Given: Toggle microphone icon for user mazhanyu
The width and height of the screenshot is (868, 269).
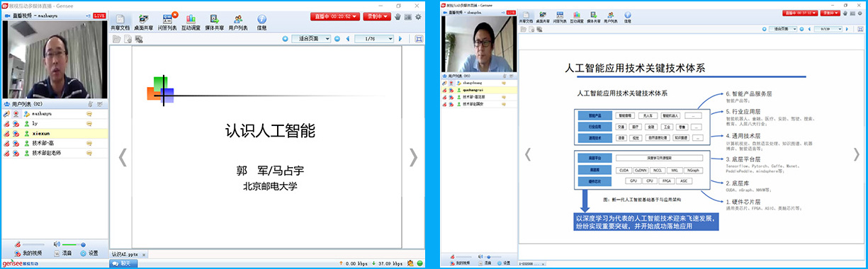Looking at the screenshot, I should coord(7,113).
